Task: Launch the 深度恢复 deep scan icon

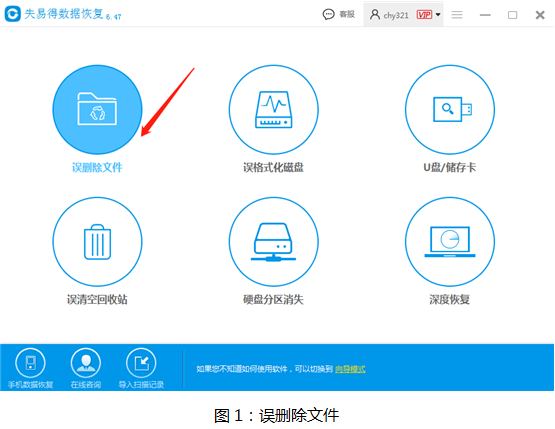Action: [450, 242]
